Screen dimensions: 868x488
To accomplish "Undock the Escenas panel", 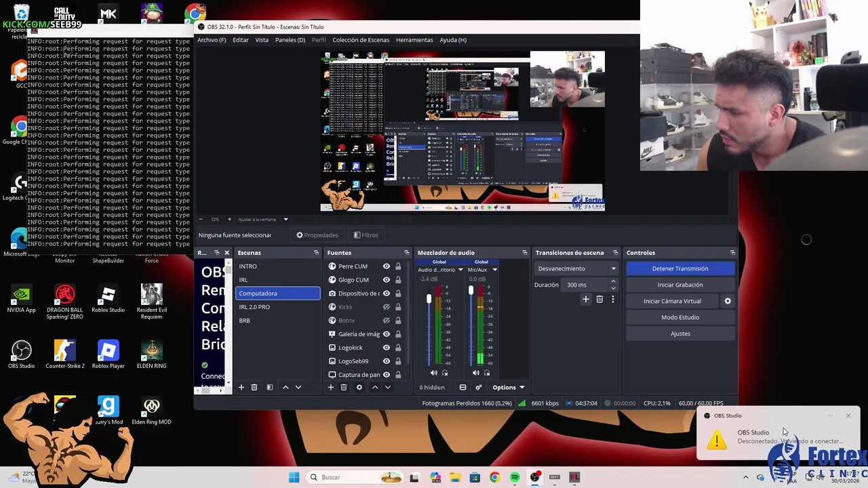I will tap(316, 253).
